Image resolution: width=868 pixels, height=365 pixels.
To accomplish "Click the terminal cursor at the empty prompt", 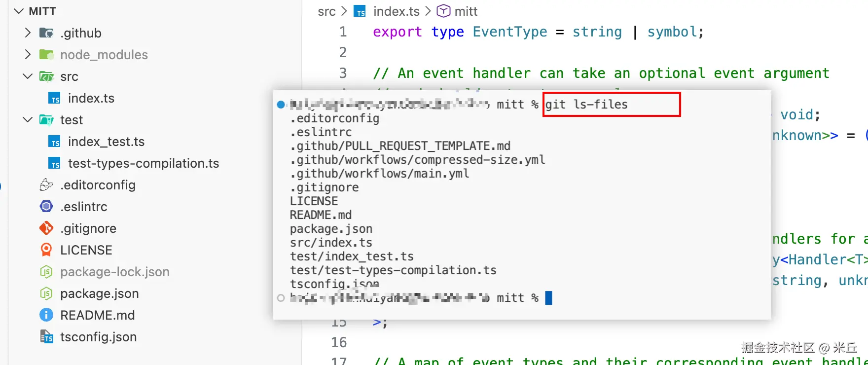I will (548, 298).
